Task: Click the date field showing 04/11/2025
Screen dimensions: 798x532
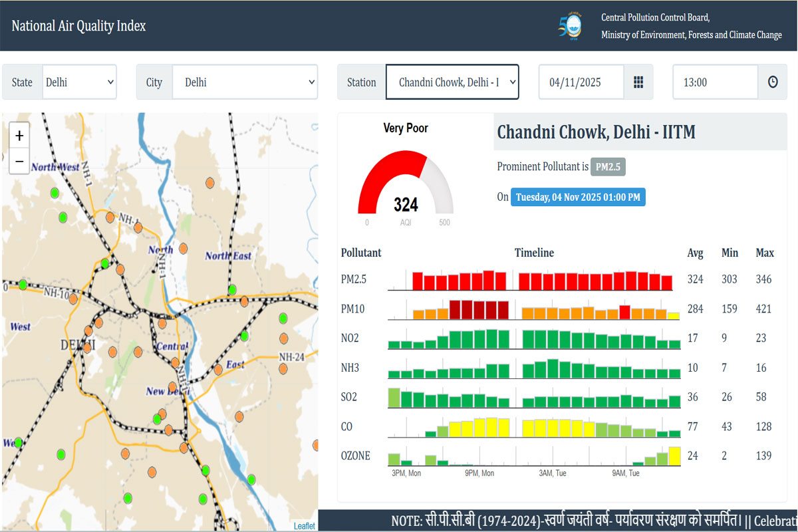Action: (581, 82)
